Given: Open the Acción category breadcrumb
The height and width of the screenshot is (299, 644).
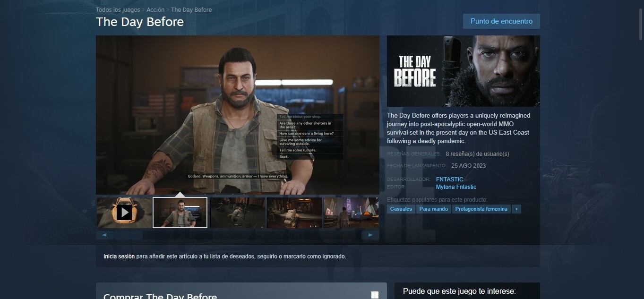Looking at the screenshot, I should click(x=155, y=10).
